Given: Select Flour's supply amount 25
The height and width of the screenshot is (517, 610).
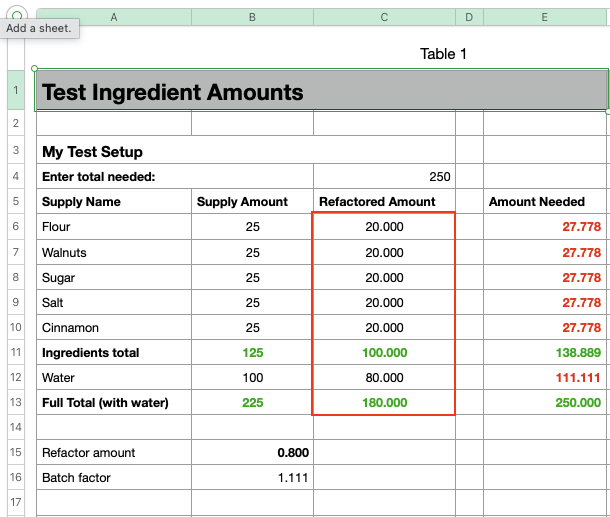Looking at the screenshot, I should (x=252, y=227).
